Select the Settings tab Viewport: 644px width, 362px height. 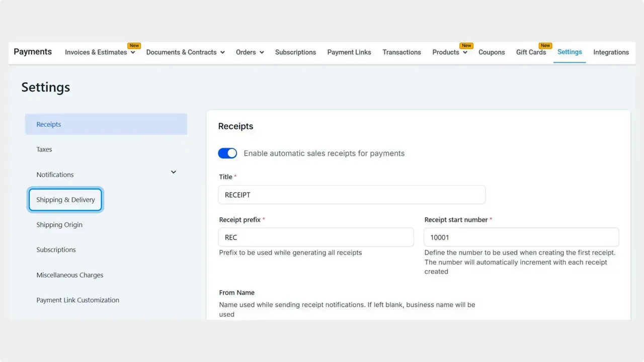[x=570, y=52]
